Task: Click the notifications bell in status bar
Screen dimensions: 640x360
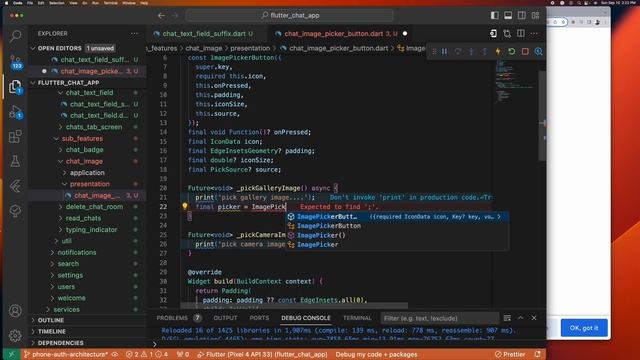Action: coord(538,354)
